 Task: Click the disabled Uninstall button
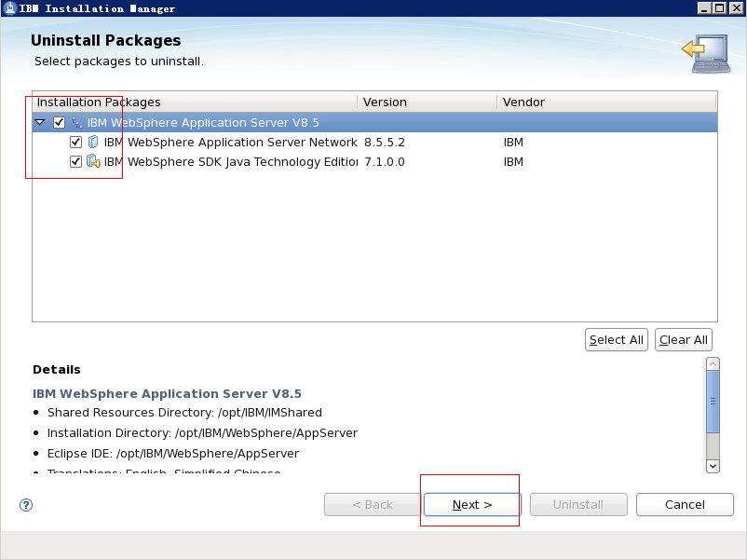tap(578, 505)
